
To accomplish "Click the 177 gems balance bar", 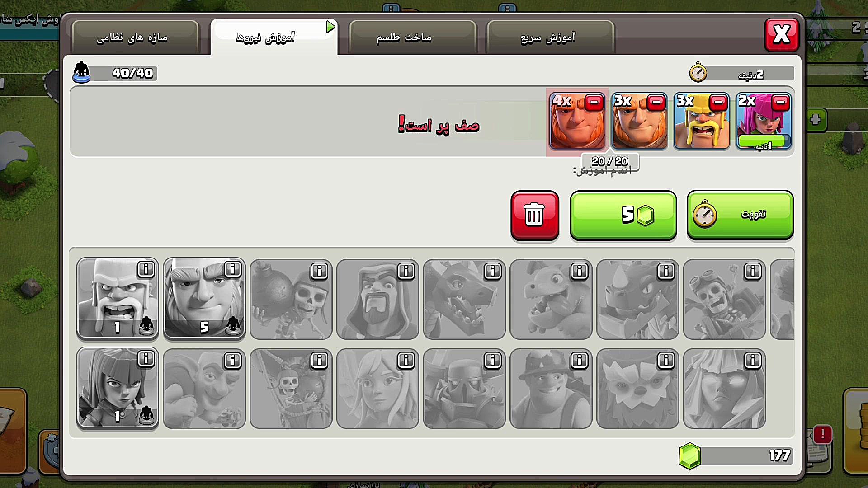I will [x=736, y=456].
